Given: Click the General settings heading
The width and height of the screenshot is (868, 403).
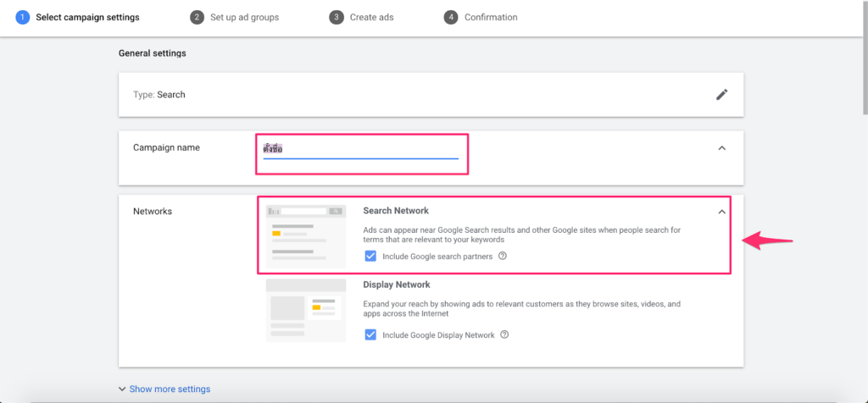Looking at the screenshot, I should (153, 53).
